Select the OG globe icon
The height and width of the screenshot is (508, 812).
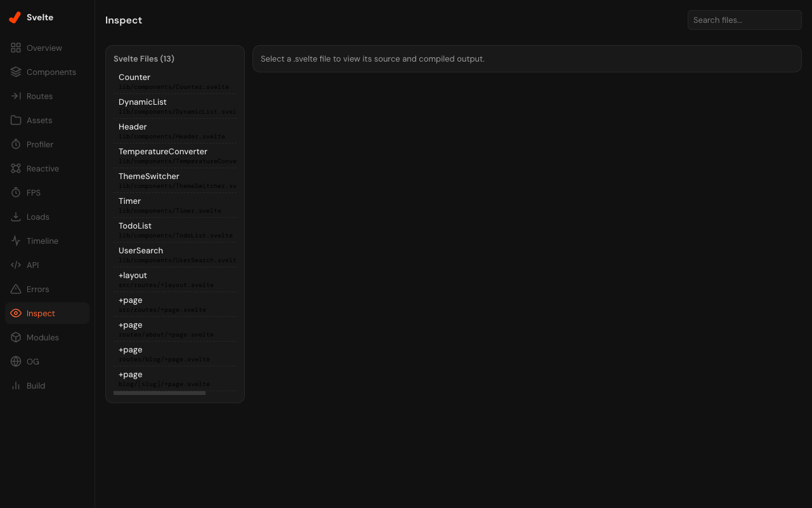[x=16, y=361]
